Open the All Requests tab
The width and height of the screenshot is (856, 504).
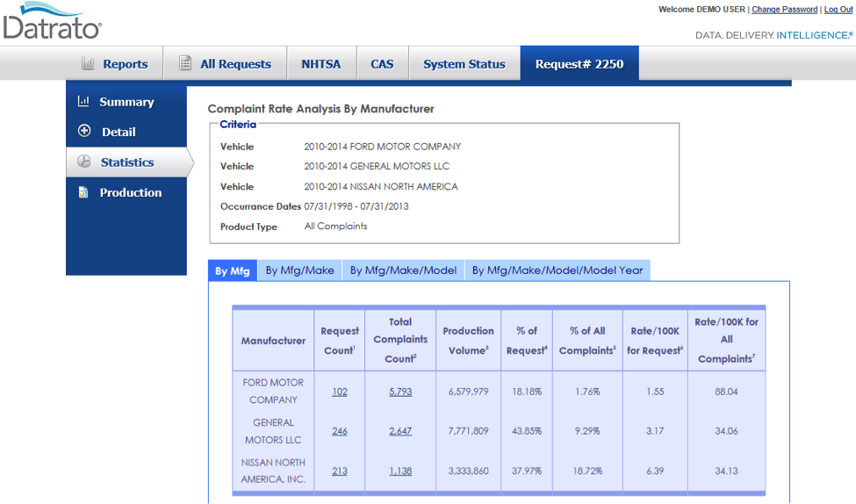pyautogui.click(x=225, y=63)
